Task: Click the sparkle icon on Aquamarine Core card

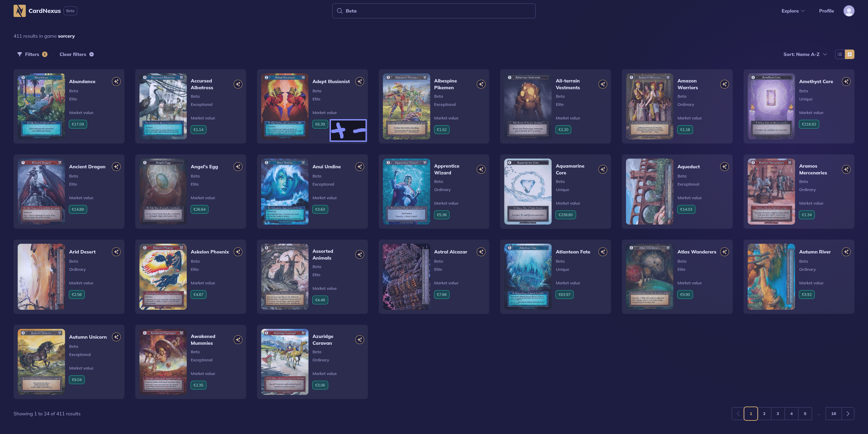Action: pyautogui.click(x=603, y=169)
